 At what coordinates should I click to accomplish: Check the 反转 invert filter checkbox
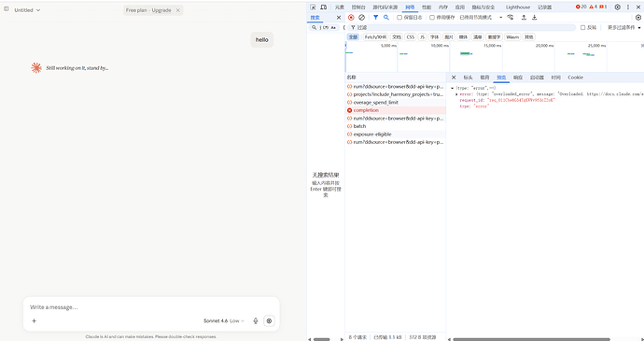click(582, 27)
